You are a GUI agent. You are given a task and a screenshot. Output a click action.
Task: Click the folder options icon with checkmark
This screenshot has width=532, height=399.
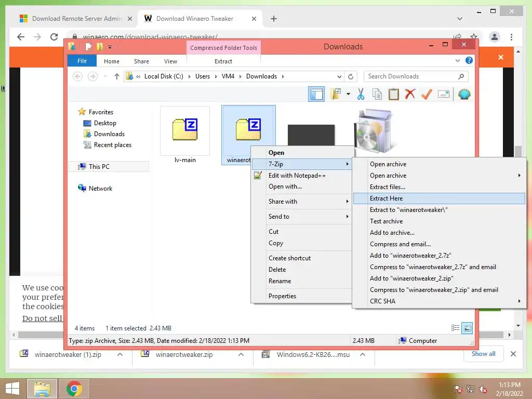336,94
